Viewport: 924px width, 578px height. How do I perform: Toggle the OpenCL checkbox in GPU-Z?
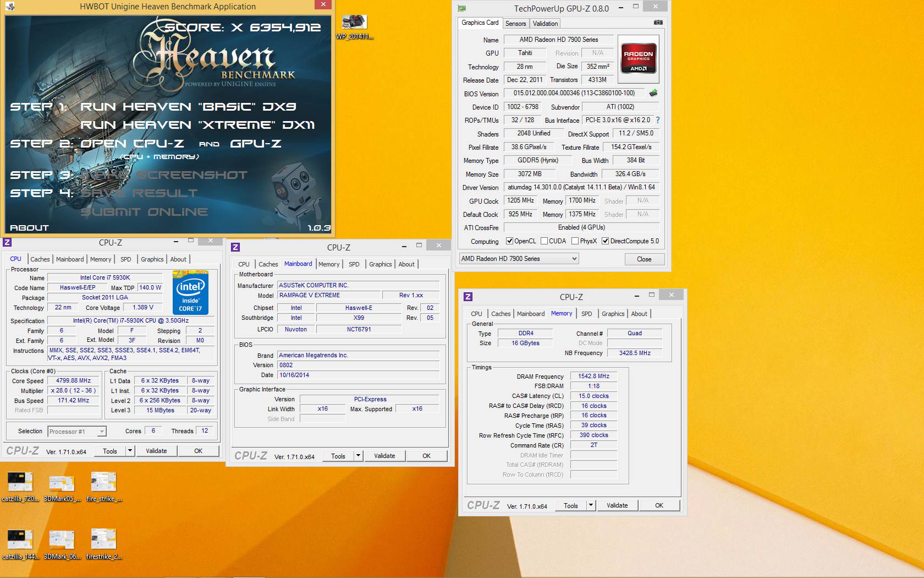(x=509, y=241)
